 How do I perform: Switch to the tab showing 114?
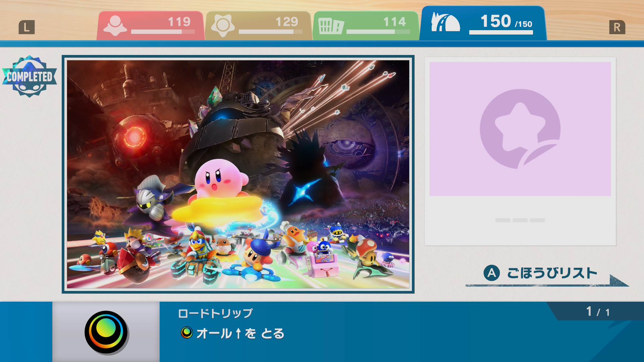click(366, 26)
